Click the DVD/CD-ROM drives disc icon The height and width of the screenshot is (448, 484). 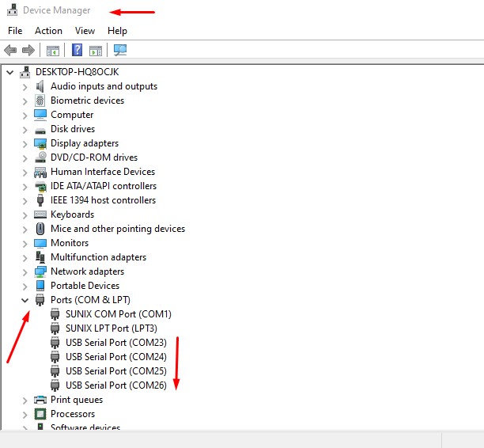pyautogui.click(x=40, y=158)
